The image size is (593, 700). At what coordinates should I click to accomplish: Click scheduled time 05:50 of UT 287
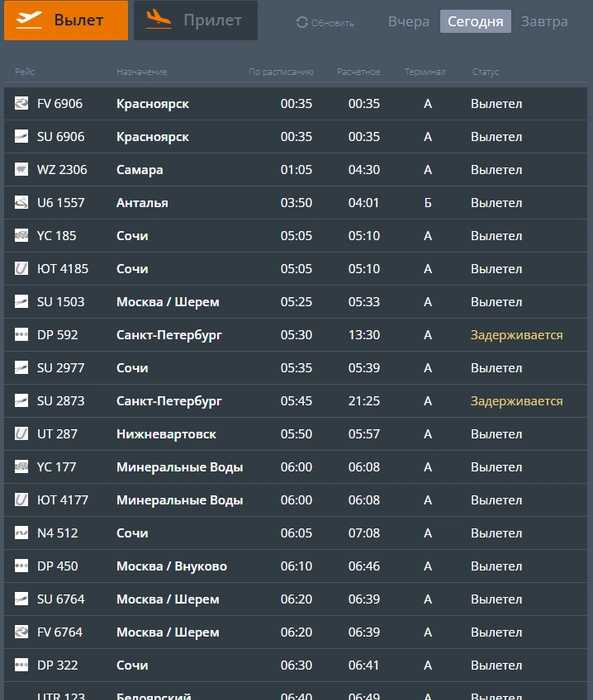296,434
